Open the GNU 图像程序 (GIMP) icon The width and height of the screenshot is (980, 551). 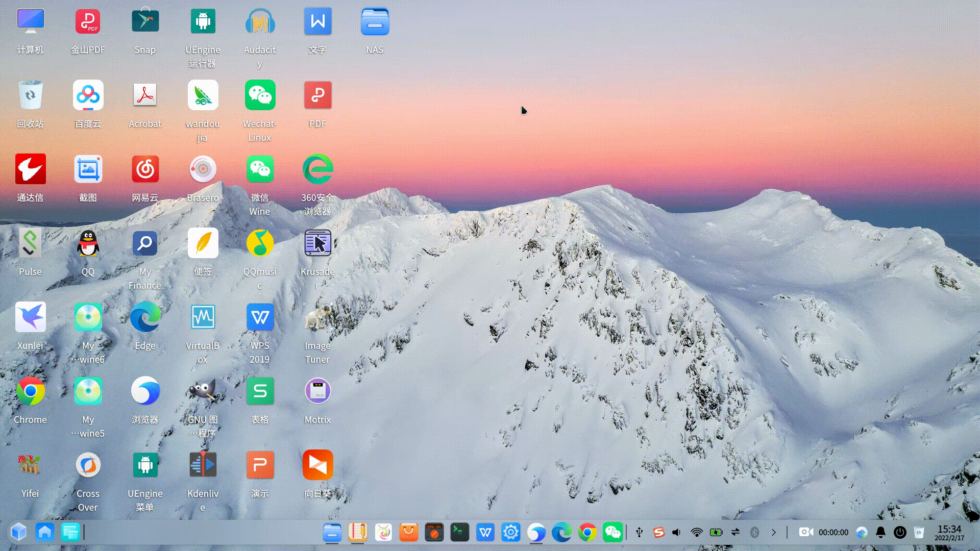point(203,391)
